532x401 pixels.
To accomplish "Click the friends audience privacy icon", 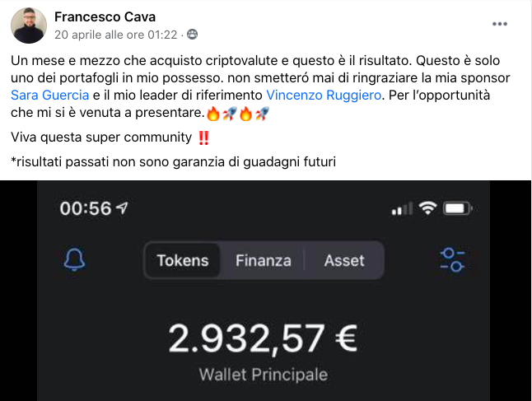I will point(193,35).
